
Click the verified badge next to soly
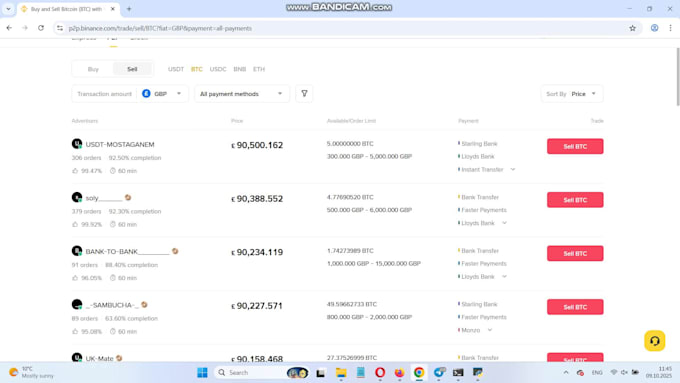128,198
